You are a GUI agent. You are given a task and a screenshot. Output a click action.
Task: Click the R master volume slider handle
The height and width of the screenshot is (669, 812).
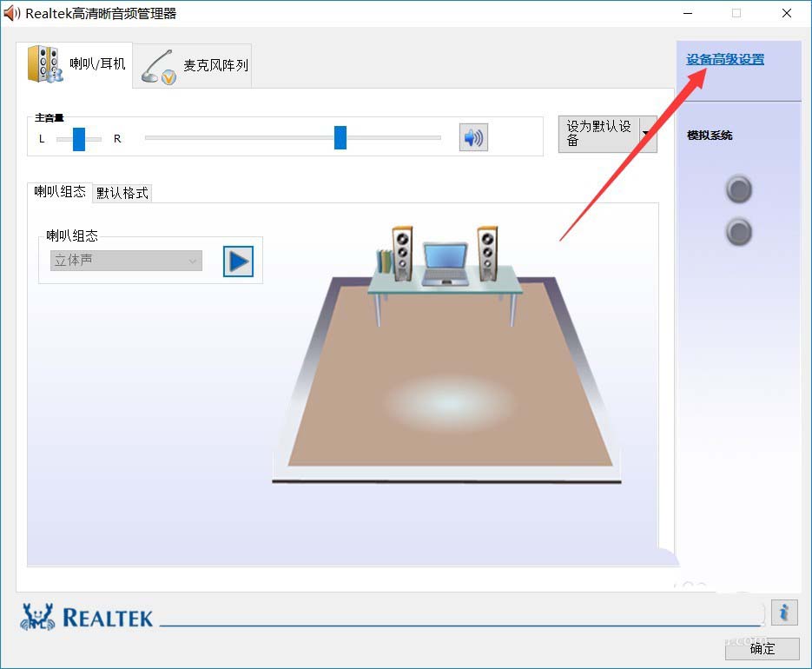(x=340, y=137)
